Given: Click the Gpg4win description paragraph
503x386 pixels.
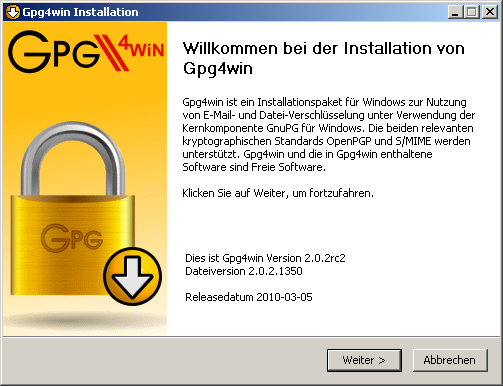Looking at the screenshot, I should 329,134.
